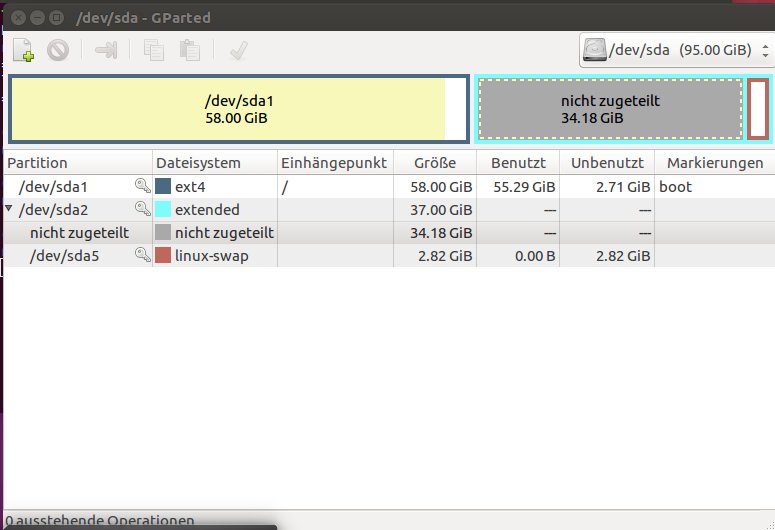The image size is (775, 530).
Task: Open the /dev/sda (95.00 GiB) device dropdown
Action: coord(676,50)
